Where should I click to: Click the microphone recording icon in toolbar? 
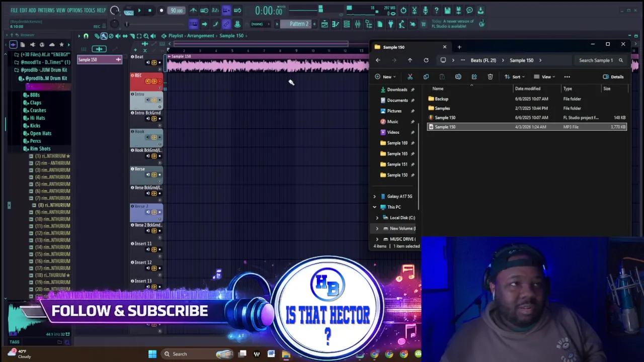click(425, 10)
